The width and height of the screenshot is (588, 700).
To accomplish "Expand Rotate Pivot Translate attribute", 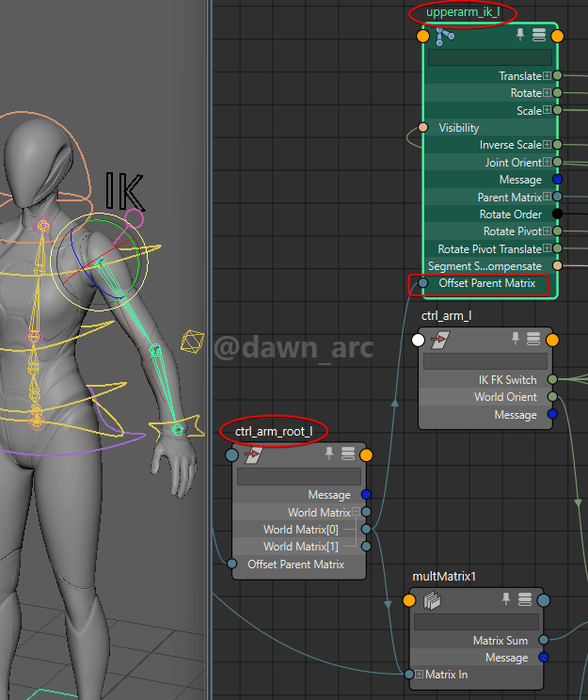I will pos(547,248).
